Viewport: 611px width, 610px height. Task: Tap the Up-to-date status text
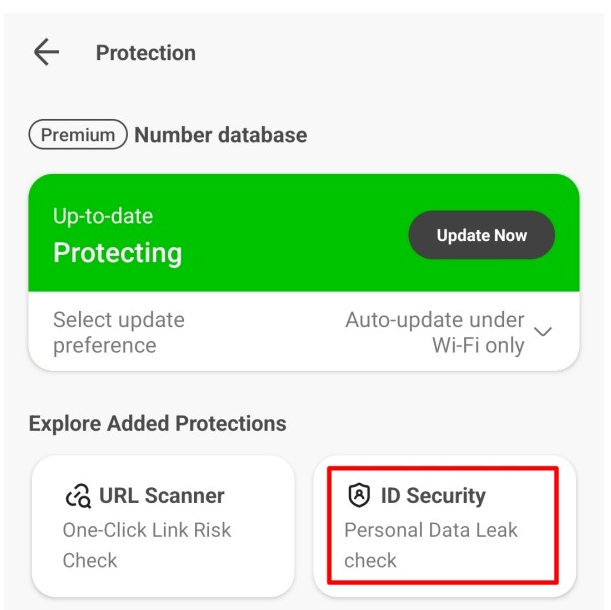coord(103,216)
